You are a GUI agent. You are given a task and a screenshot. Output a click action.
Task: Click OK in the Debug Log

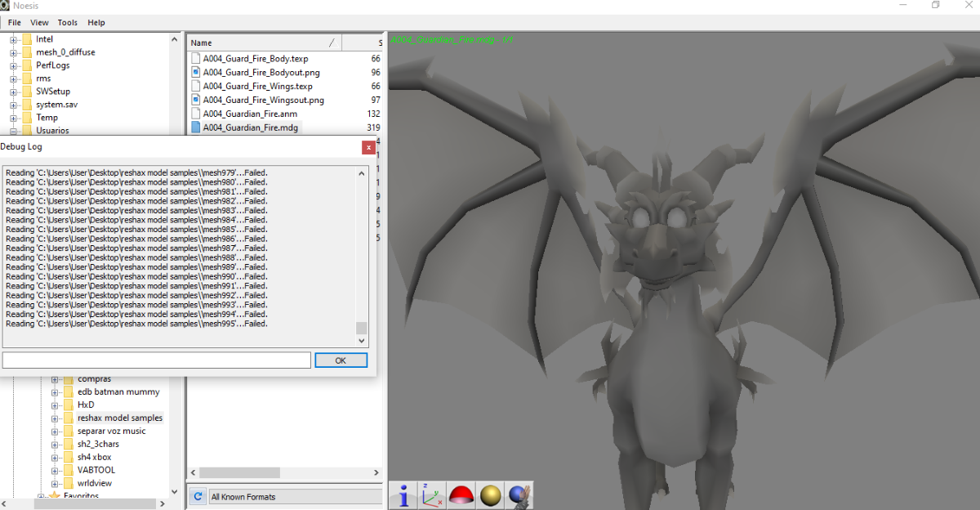[341, 360]
